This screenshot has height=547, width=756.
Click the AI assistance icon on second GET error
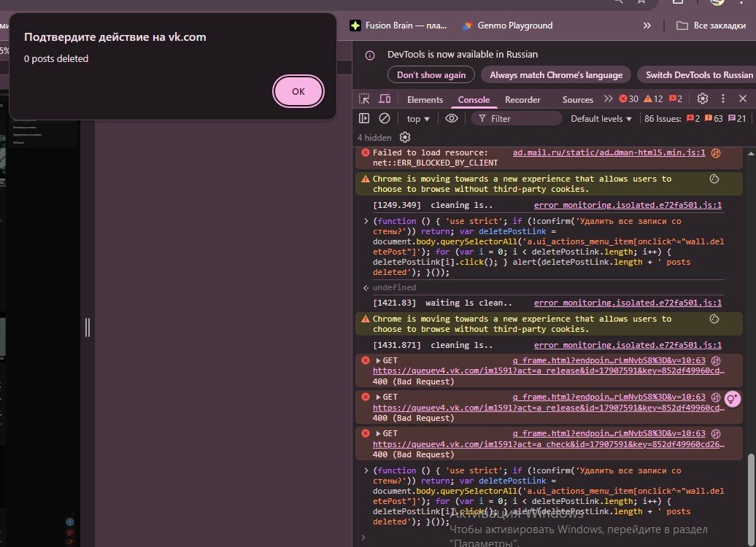coord(716,397)
